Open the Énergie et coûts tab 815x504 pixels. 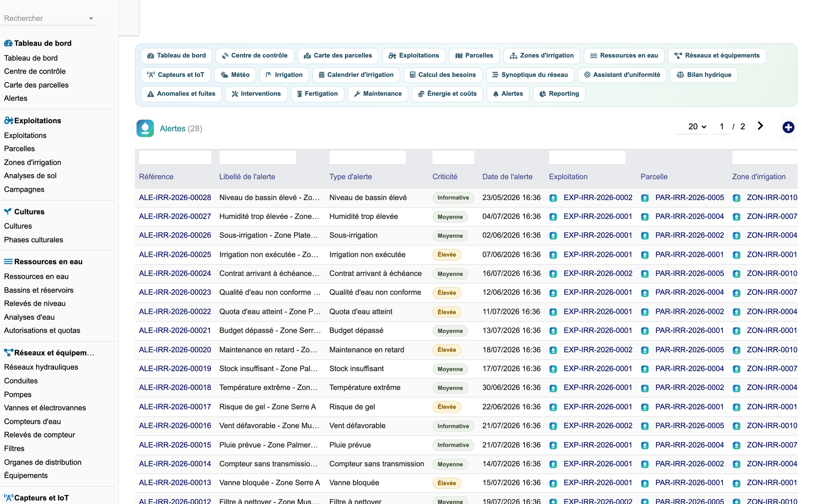click(x=447, y=94)
